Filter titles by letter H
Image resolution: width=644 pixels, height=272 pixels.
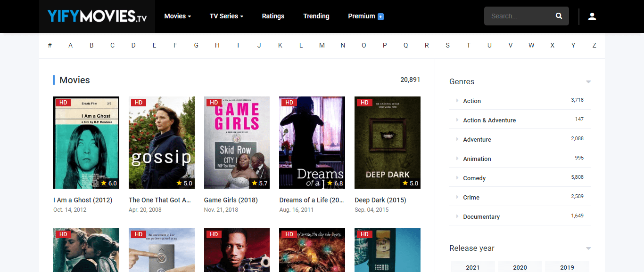click(217, 45)
